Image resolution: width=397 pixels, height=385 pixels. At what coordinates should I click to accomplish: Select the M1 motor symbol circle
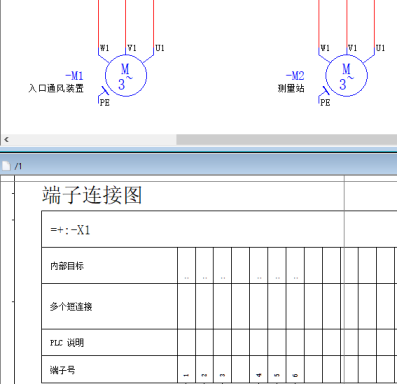click(126, 76)
